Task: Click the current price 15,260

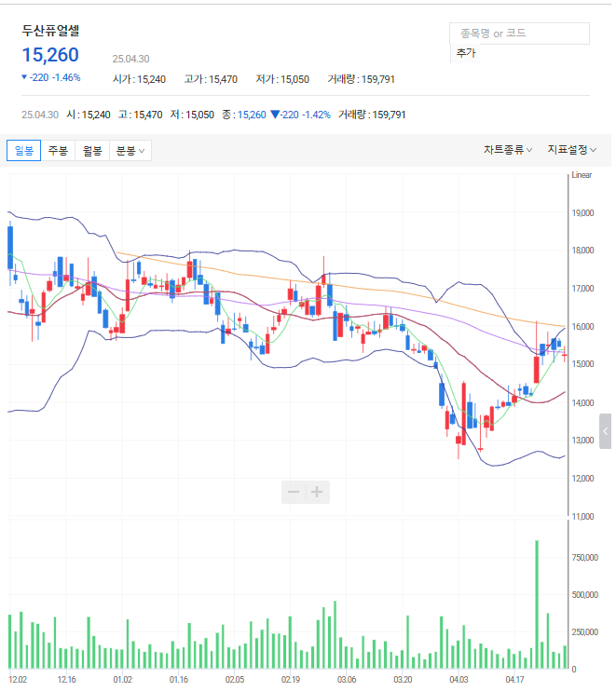Action: pyautogui.click(x=50, y=55)
